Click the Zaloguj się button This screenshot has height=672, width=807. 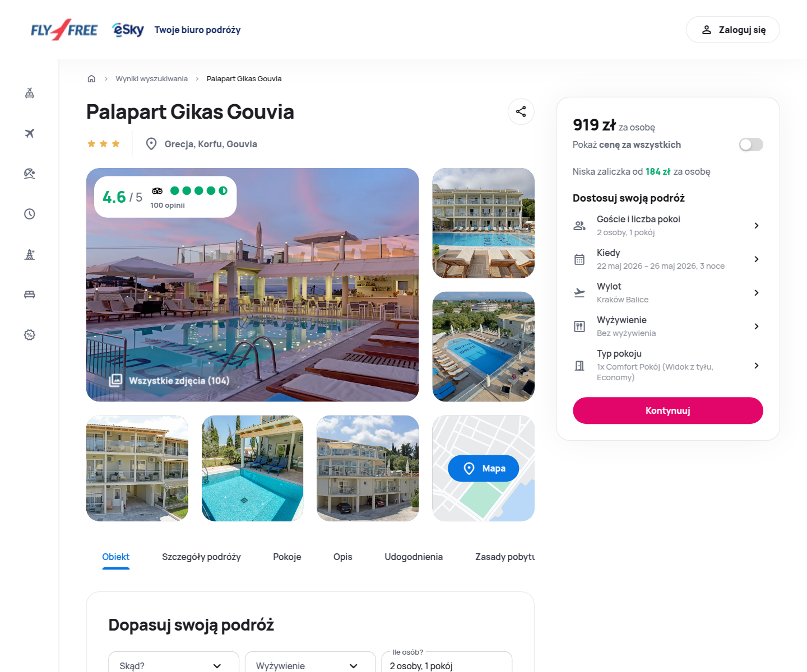coord(732,30)
